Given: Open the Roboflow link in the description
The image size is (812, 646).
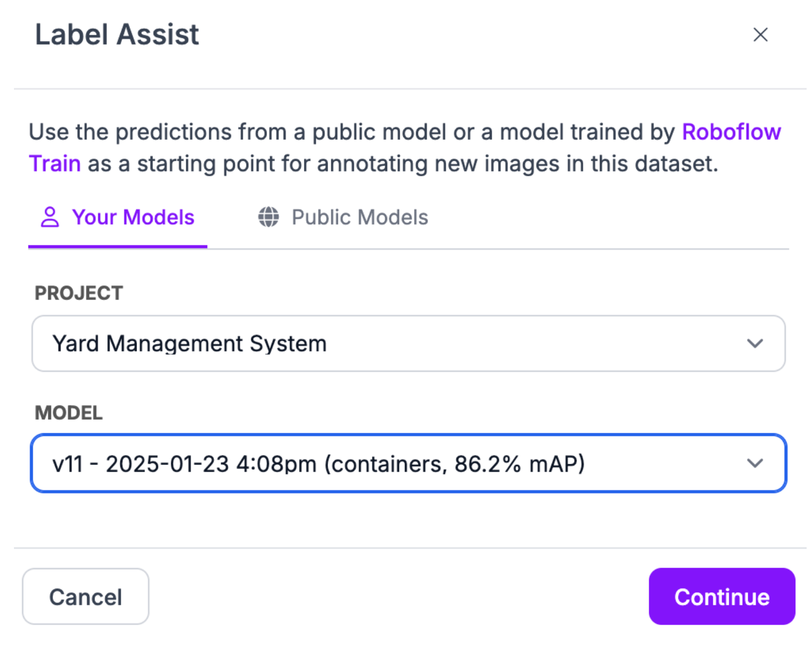Looking at the screenshot, I should pos(731,132).
